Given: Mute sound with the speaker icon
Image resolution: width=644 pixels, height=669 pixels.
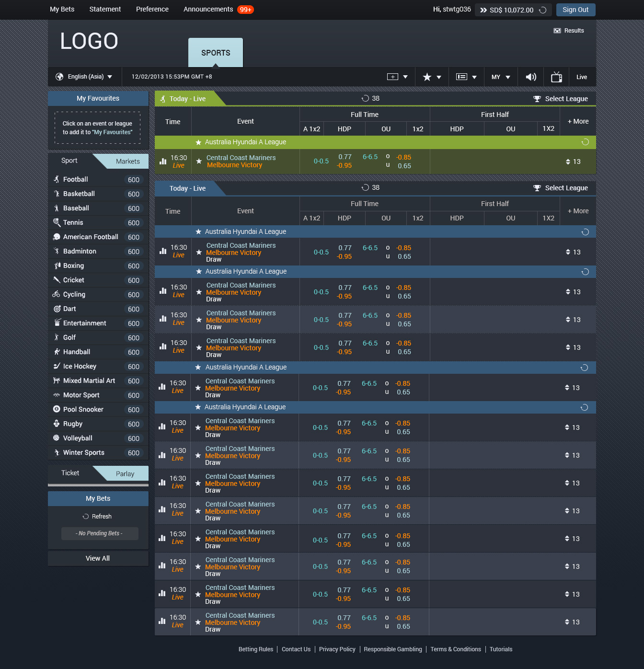Looking at the screenshot, I should [x=530, y=77].
